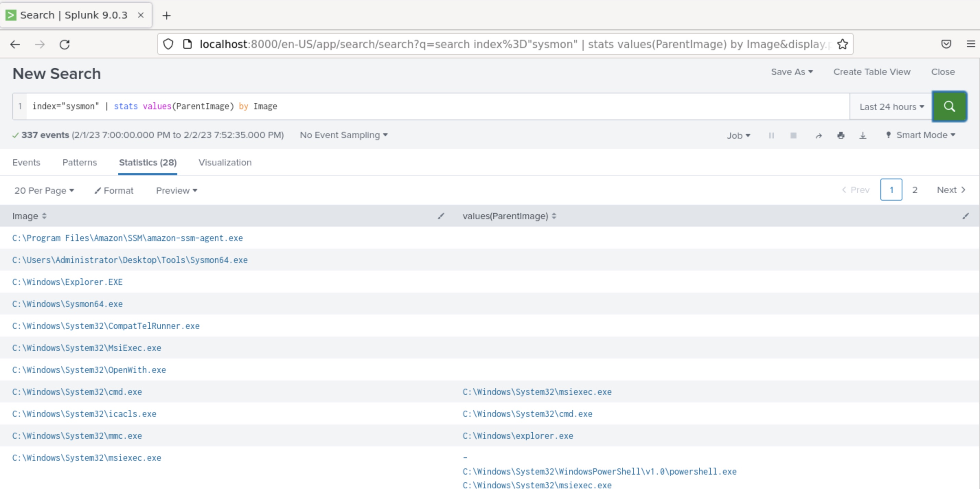Viewport: 980px width, 489px height.
Task: Click the amazon-ssm-agent.exe Image value
Action: (x=127, y=238)
